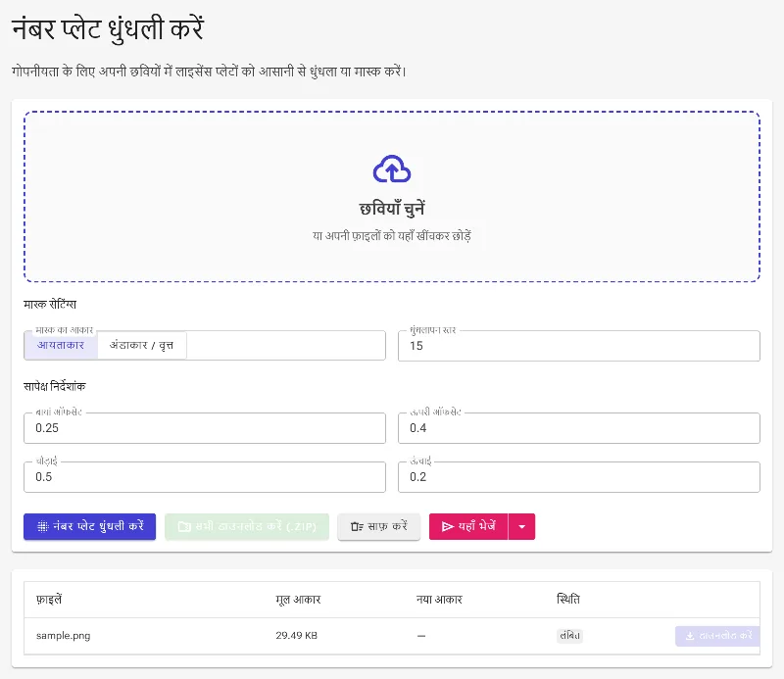Select अंडाकार / वृत्त mask shape
Viewport: 784px width, 679px height.
tap(141, 345)
